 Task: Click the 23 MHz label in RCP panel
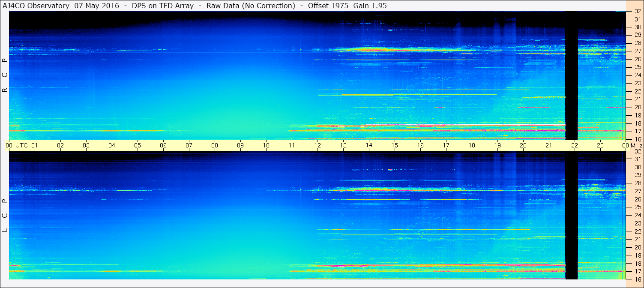[638, 83]
